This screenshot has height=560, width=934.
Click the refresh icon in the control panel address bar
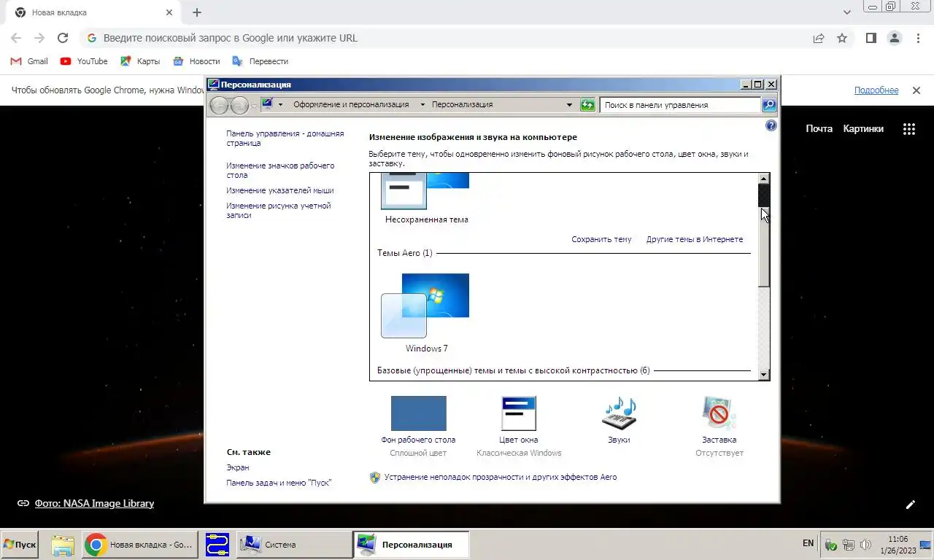click(x=587, y=105)
